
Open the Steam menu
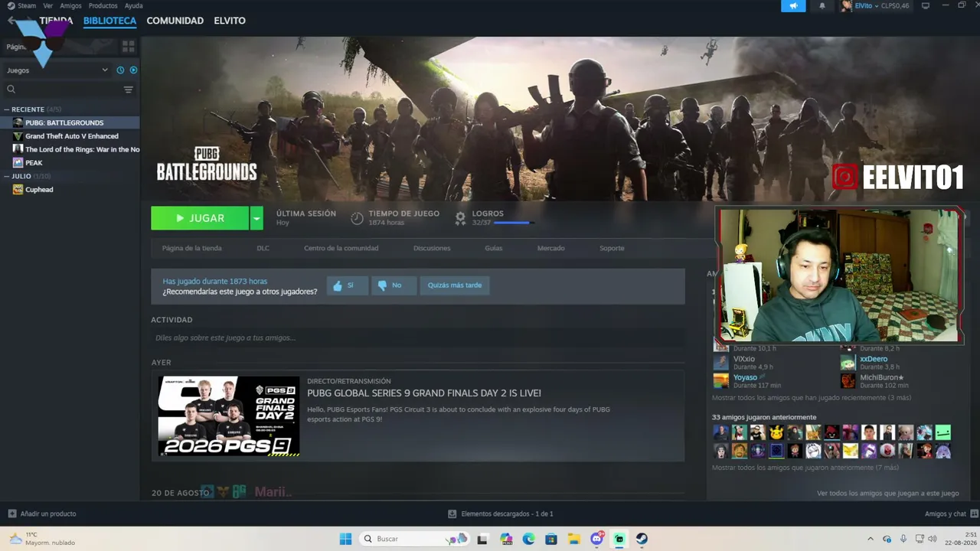tap(27, 5)
